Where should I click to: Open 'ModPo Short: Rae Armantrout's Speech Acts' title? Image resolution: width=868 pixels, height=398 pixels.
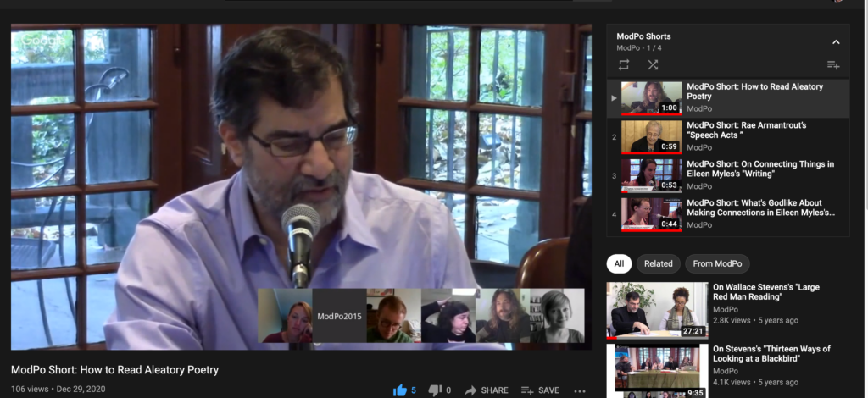(747, 130)
